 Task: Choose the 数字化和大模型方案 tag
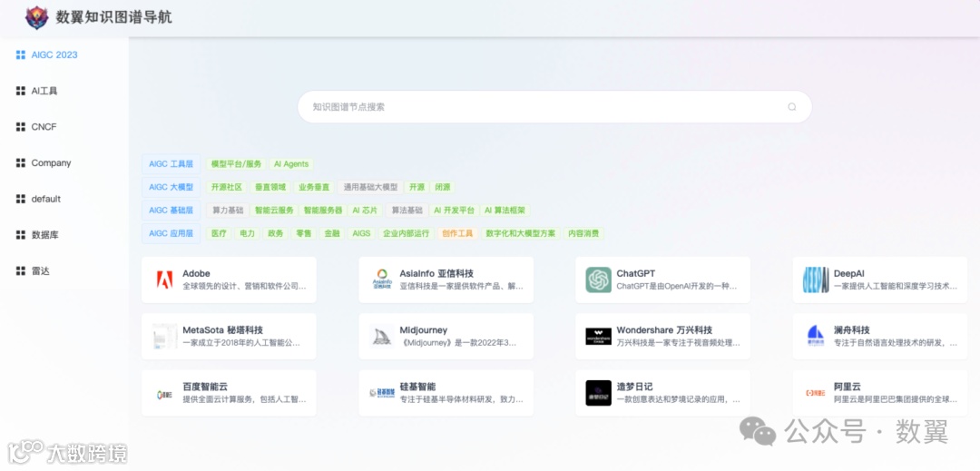click(x=520, y=233)
